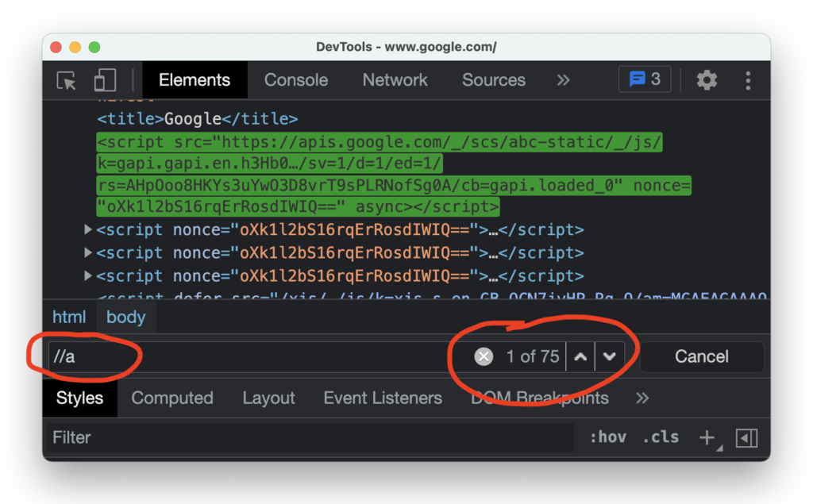Minimize the DevTools window yellow button

tap(75, 47)
